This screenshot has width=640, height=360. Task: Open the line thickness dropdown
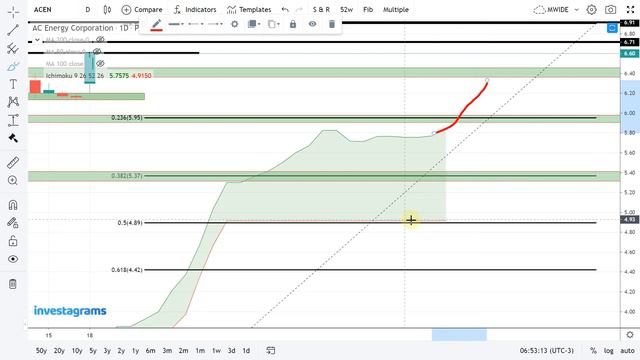coord(176,24)
